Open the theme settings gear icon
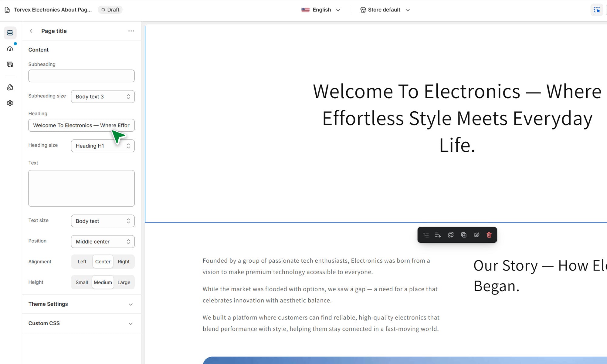 tap(10, 103)
